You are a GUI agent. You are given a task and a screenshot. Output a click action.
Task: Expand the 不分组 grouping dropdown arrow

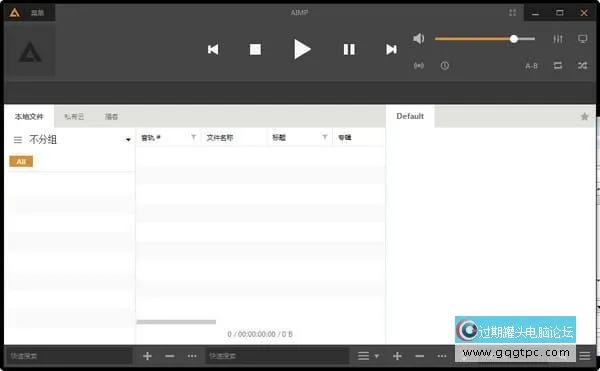128,140
